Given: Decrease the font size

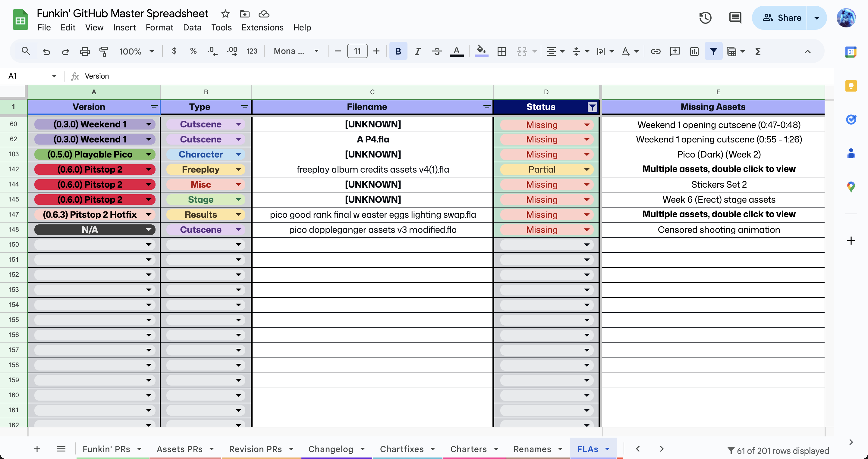Looking at the screenshot, I should (338, 51).
